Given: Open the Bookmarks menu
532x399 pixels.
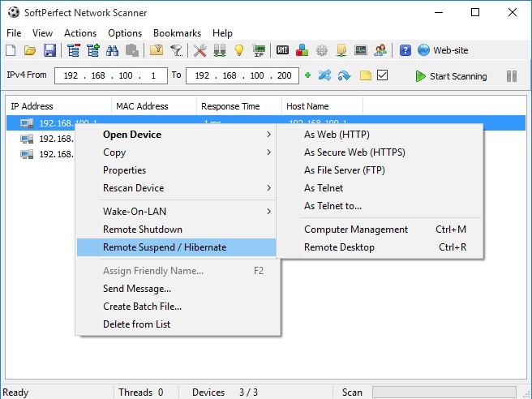Looking at the screenshot, I should (x=177, y=33).
